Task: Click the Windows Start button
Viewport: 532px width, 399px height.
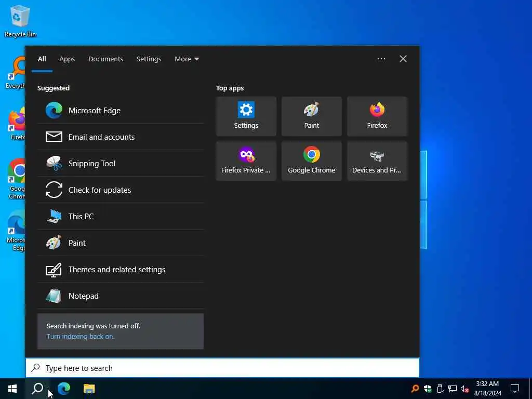Action: coord(12,389)
